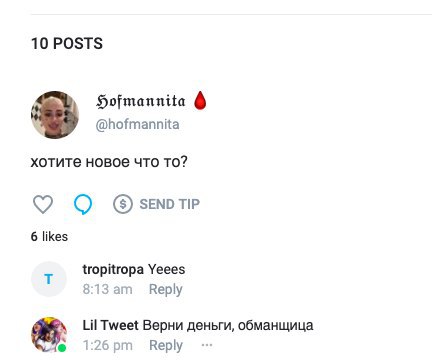The width and height of the screenshot is (432, 364).
Task: Open tropitropa's avatar with letter T
Action: click(49, 279)
